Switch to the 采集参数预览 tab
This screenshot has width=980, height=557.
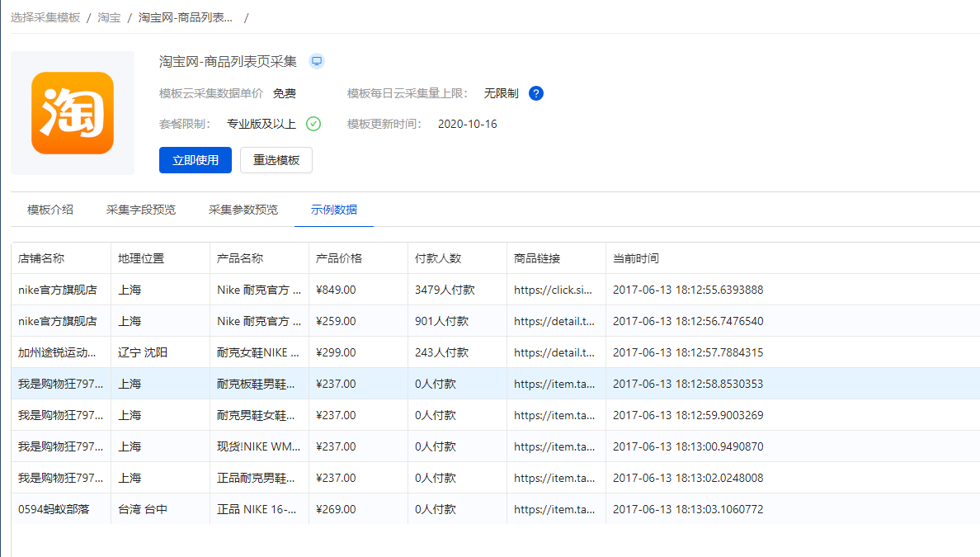[243, 210]
